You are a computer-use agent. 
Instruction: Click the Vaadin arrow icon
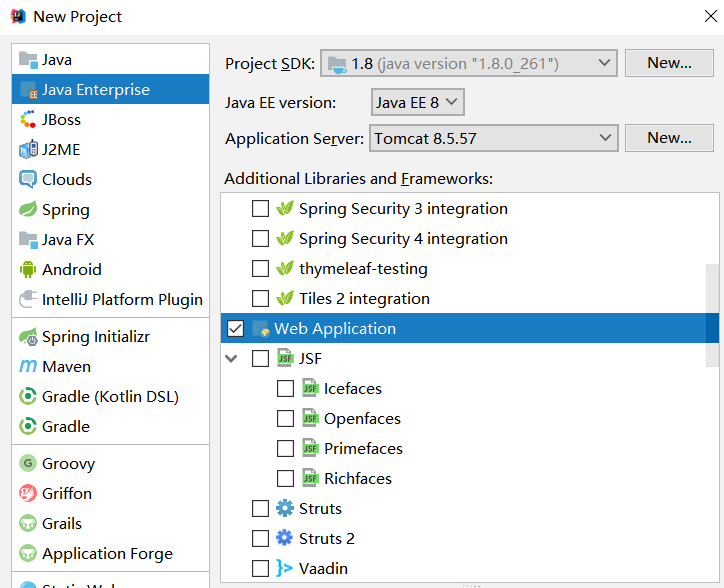pyautogui.click(x=285, y=569)
